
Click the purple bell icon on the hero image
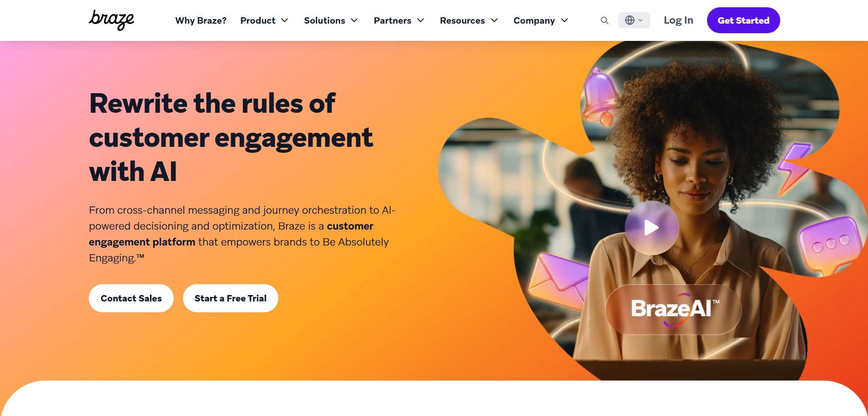tap(600, 98)
